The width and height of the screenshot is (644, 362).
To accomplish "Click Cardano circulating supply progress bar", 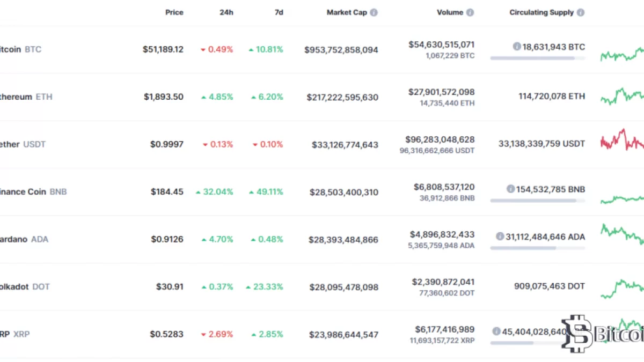I will pyautogui.click(x=537, y=248).
